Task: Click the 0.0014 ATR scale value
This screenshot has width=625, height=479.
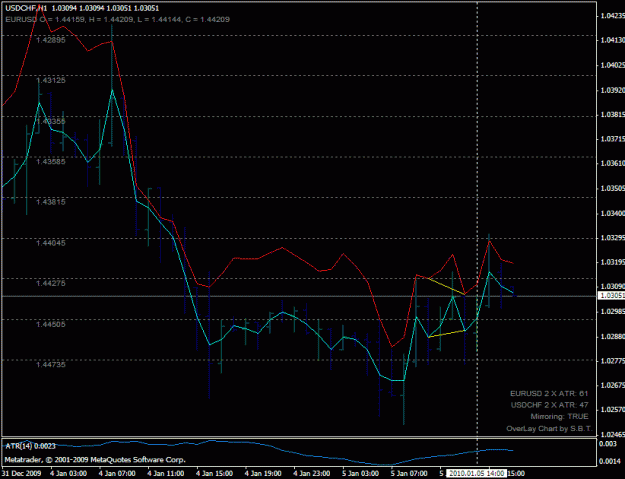Action: pos(608,461)
